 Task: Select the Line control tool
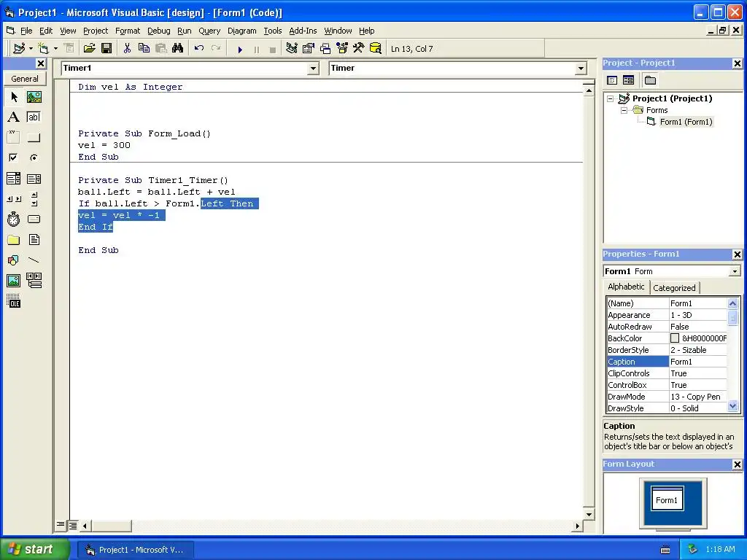(x=34, y=260)
